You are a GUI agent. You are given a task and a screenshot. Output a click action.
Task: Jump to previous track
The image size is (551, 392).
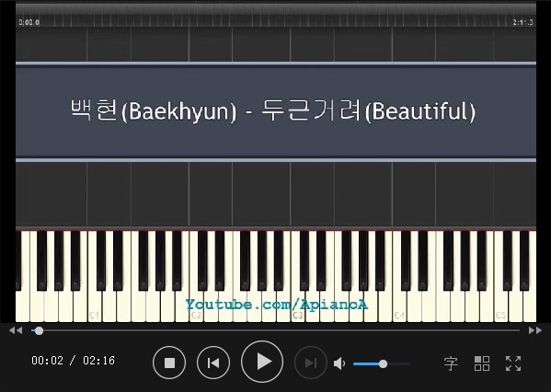213,363
